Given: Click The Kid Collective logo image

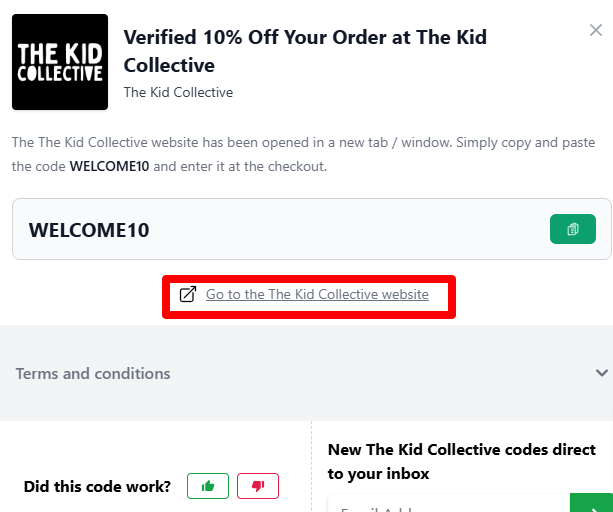Looking at the screenshot, I should pyautogui.click(x=60, y=62).
